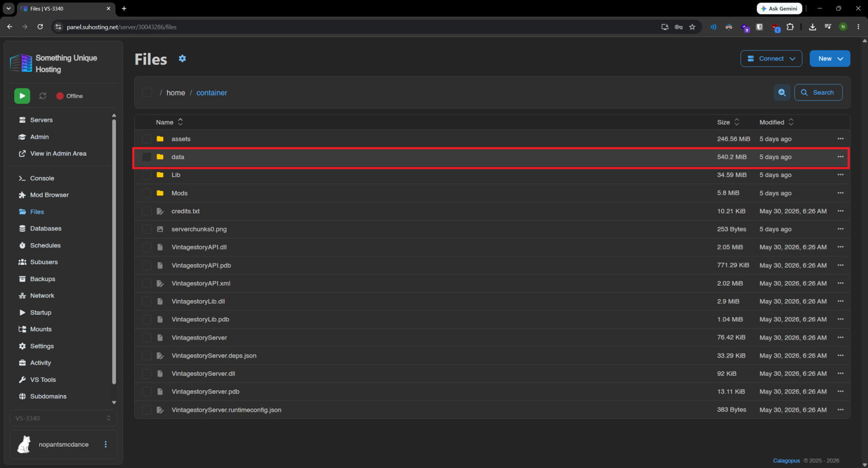The height and width of the screenshot is (468, 868).
Task: Open the VS-3340 server selector
Action: click(64, 418)
